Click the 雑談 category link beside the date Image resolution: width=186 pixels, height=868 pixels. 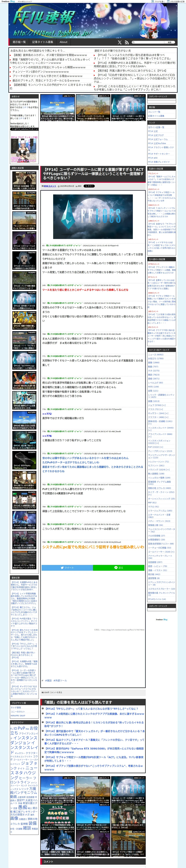click(x=80, y=186)
